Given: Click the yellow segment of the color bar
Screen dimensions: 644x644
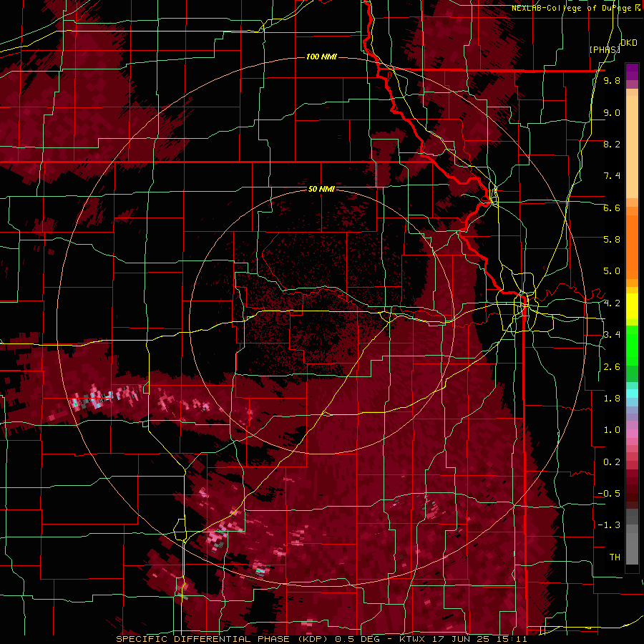Looking at the screenshot, I should (x=632, y=306).
